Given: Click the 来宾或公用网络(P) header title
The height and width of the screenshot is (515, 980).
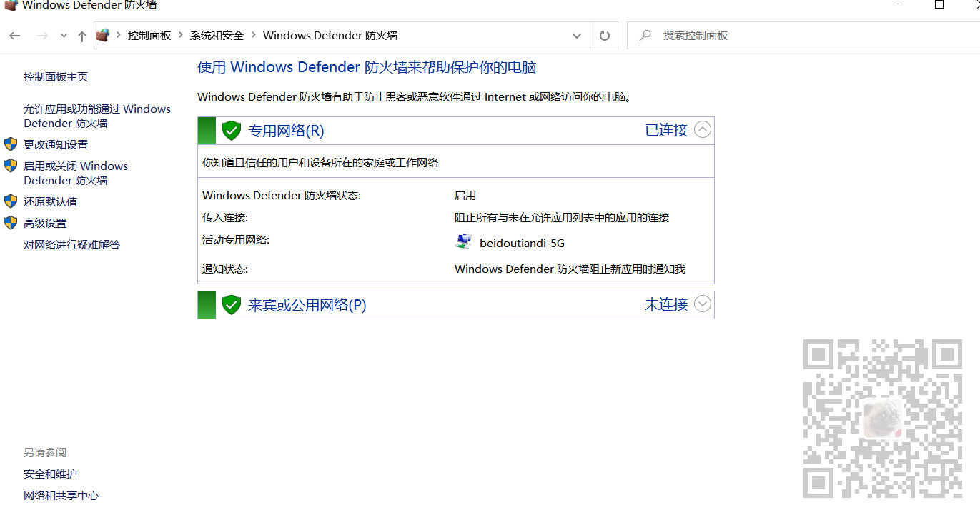Looking at the screenshot, I should tap(307, 305).
